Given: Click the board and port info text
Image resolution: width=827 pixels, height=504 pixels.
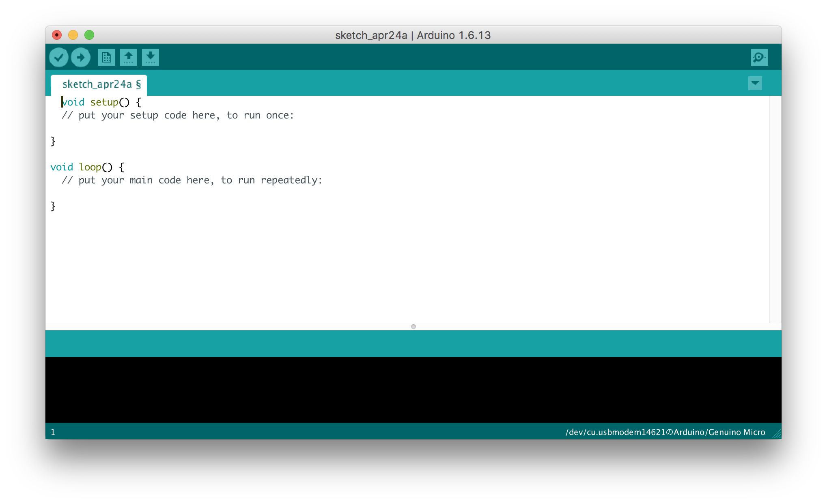Looking at the screenshot, I should (x=665, y=432).
